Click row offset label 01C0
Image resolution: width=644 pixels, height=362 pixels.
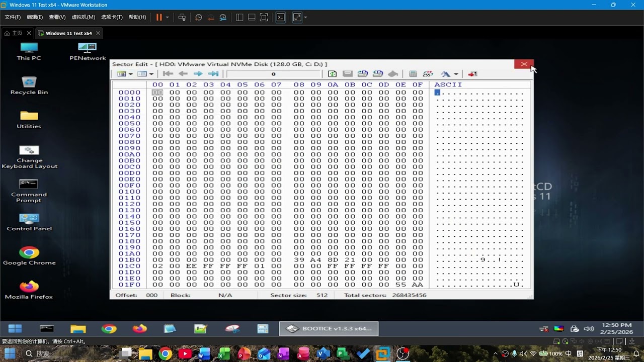click(129, 266)
